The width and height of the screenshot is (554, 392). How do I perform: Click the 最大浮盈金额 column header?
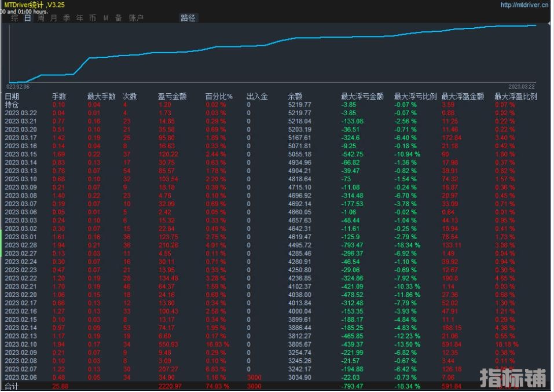(x=463, y=97)
